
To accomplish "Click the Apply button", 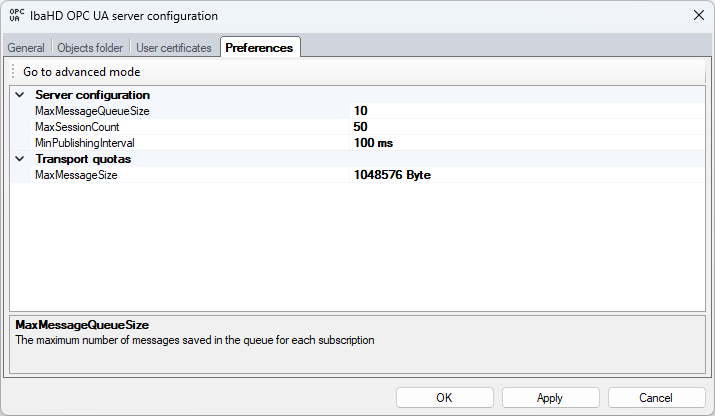I will coord(550,397).
